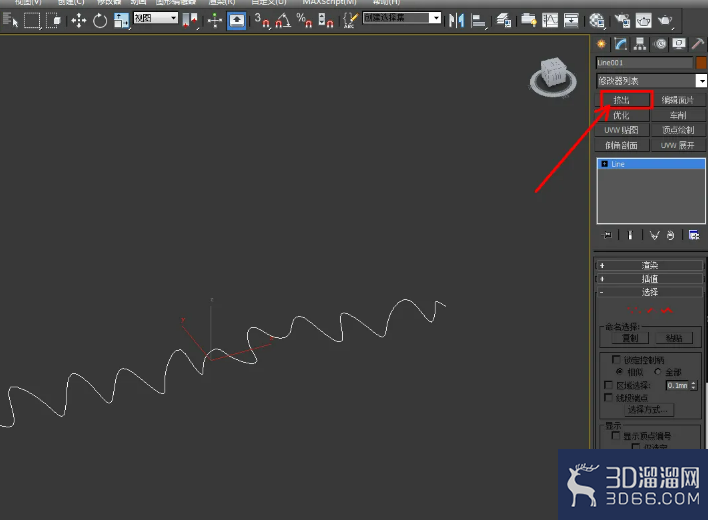Image resolution: width=708 pixels, height=520 pixels.
Task: Click the Line001 object name field
Action: (644, 62)
